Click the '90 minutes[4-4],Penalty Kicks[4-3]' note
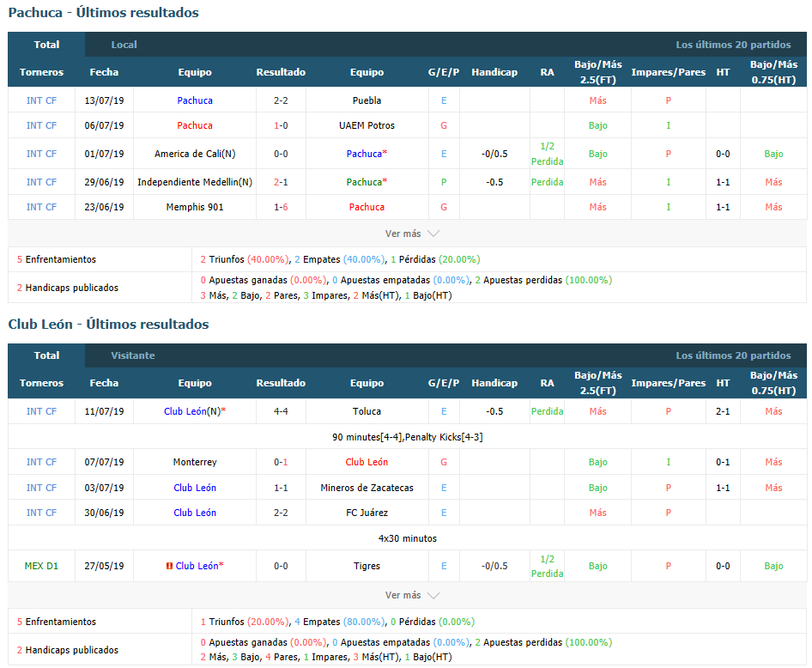The image size is (812, 668). coord(408,437)
